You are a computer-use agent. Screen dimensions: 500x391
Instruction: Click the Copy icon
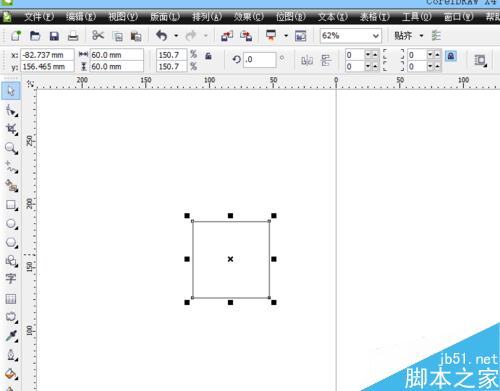pos(117,36)
